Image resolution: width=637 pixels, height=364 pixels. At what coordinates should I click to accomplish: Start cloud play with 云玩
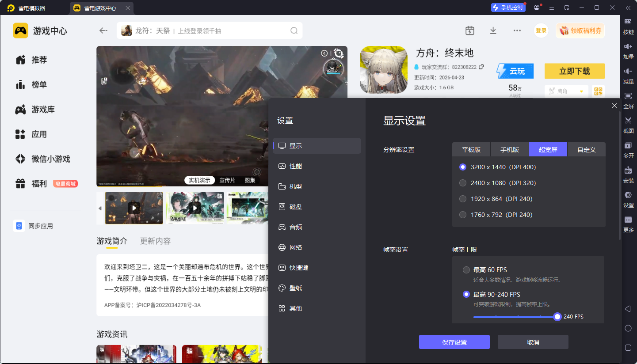(x=515, y=71)
